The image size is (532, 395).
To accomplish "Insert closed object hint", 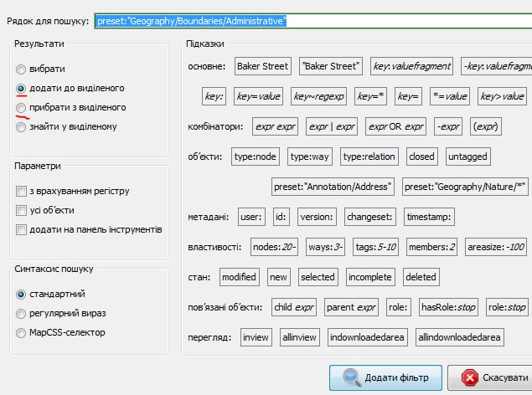I will point(421,156).
